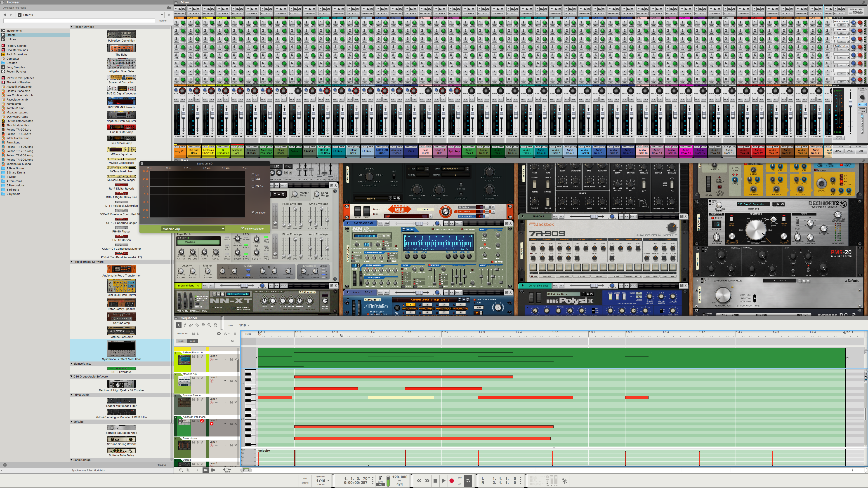Click the red record button in transport

452,481
